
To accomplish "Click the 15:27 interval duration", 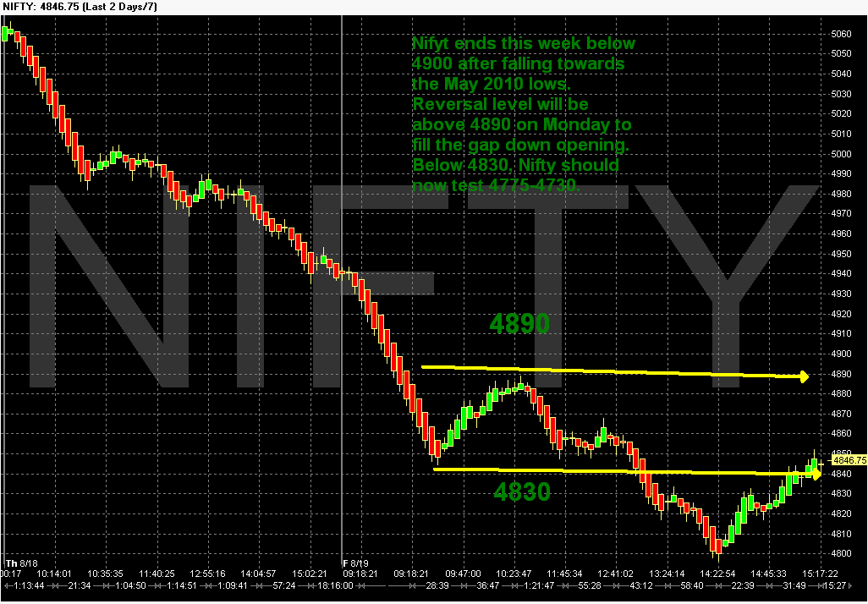I will pos(837,585).
